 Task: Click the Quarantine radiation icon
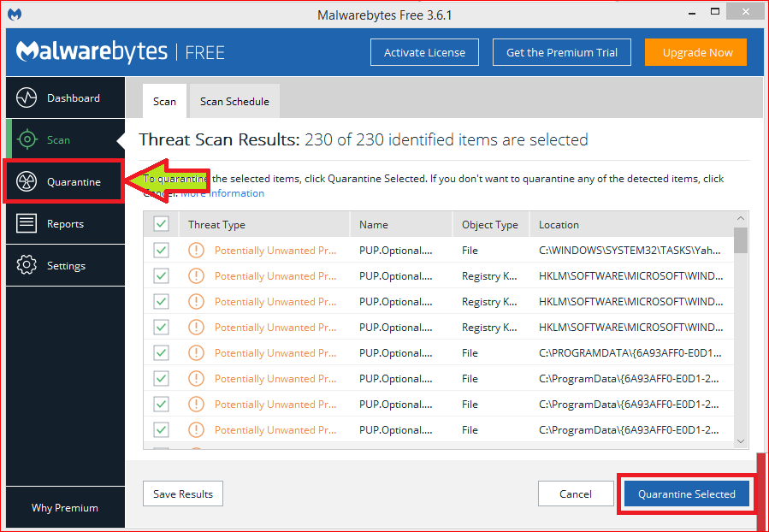(27, 182)
